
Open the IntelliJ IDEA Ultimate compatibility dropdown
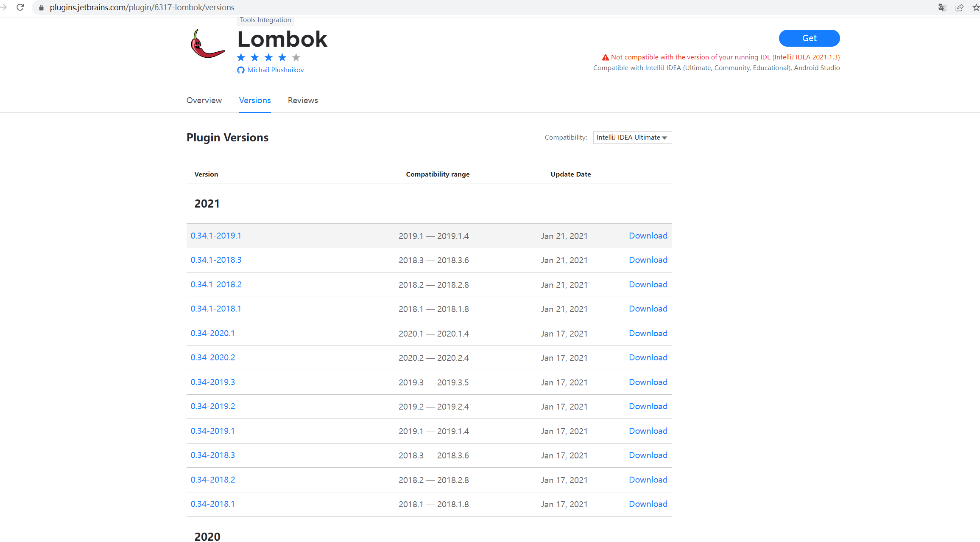tap(632, 138)
